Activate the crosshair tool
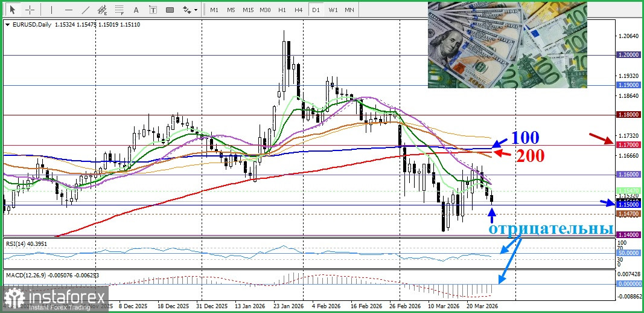 click(30, 10)
